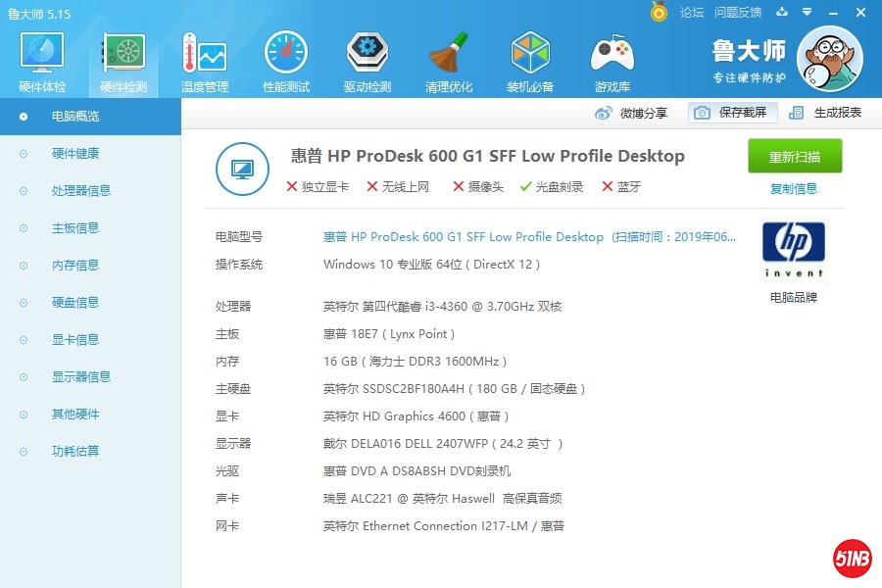This screenshot has width=882, height=588.
Task: Open 硬盘信息 in the sidebar
Action: 75,303
